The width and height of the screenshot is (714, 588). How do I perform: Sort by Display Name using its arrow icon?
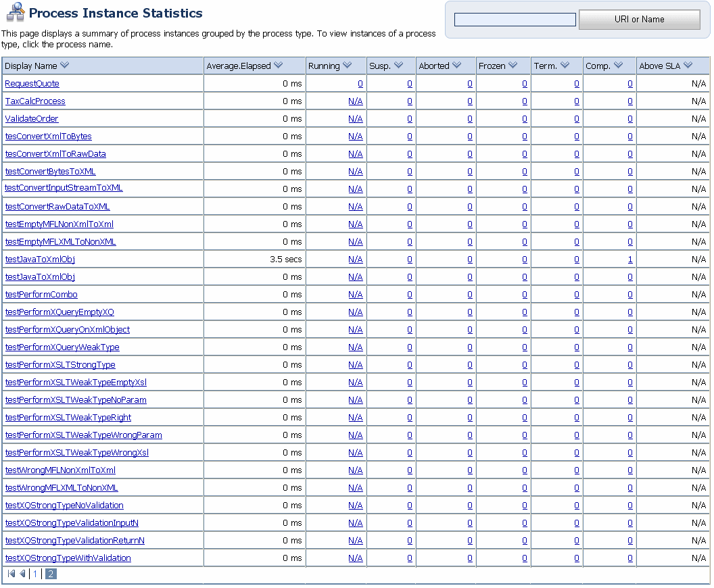pyautogui.click(x=65, y=65)
